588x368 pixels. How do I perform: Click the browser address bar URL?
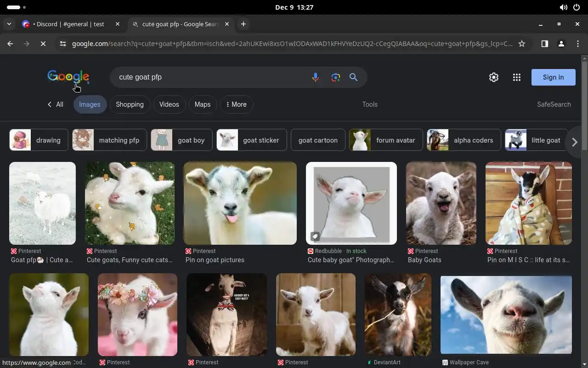[x=292, y=44]
